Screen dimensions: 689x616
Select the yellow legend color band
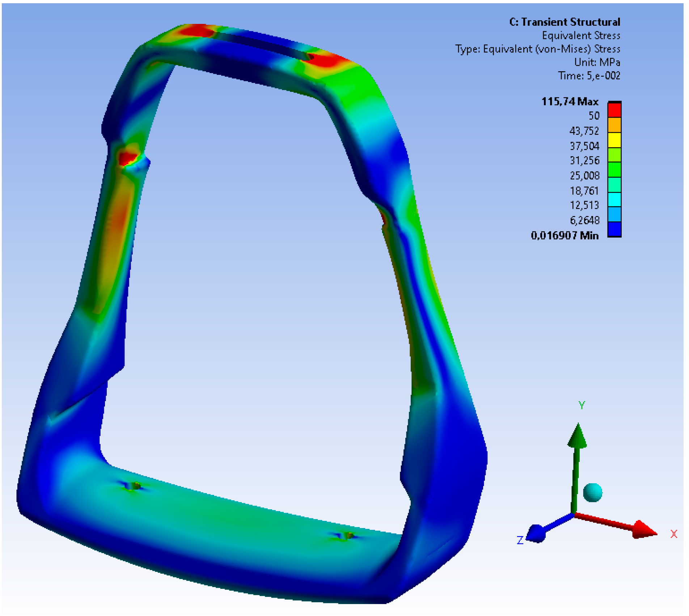614,140
